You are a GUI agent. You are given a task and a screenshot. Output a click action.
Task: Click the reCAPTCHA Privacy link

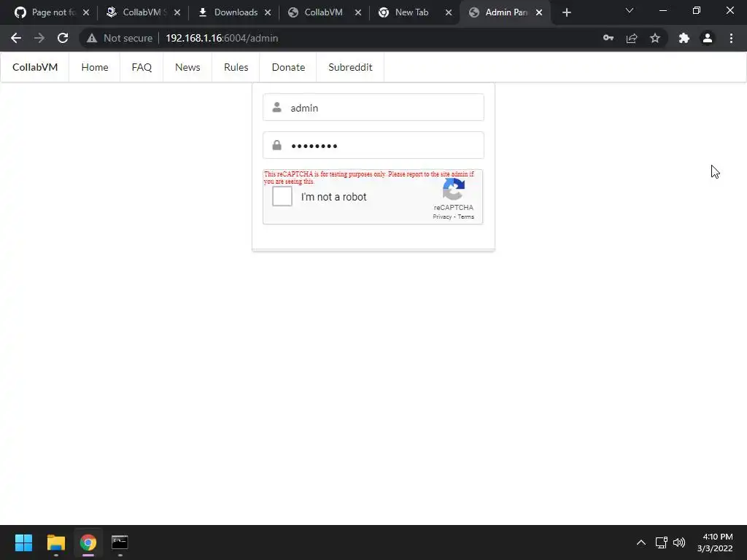[x=442, y=217]
